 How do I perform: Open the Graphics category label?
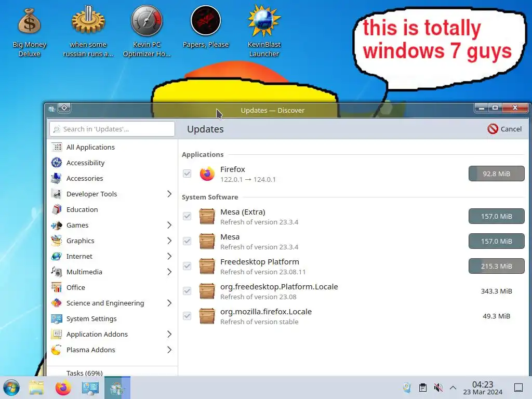coord(81,241)
